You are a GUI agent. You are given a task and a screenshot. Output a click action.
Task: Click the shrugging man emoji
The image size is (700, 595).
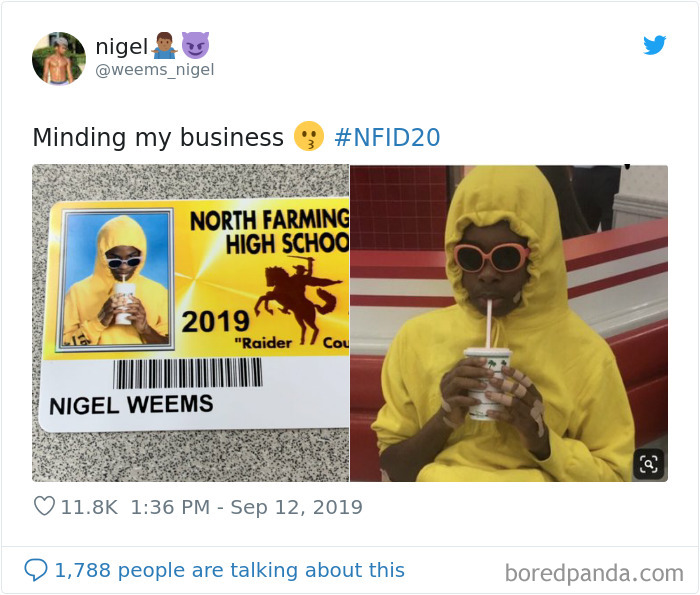coord(165,46)
